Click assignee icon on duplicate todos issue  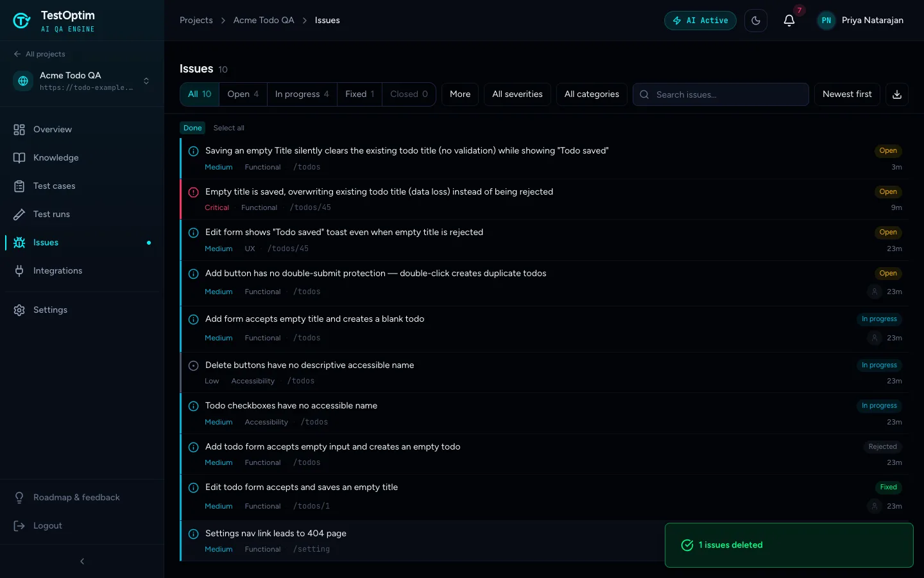874,292
